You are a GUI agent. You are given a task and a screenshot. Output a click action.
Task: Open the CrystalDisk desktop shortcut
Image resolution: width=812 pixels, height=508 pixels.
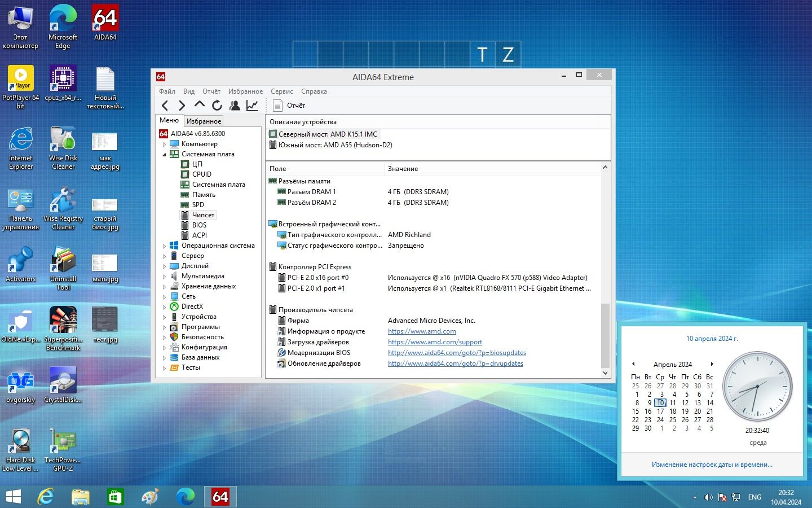[x=63, y=386]
